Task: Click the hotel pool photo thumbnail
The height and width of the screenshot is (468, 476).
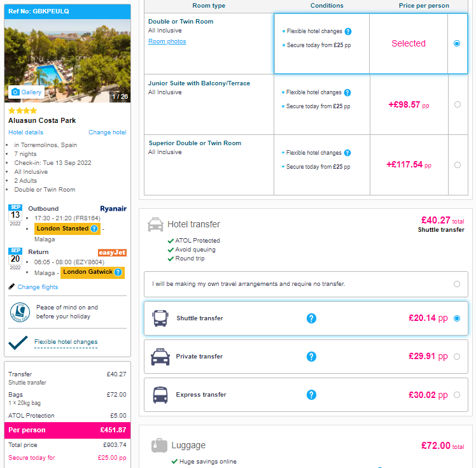Action: 67,60
